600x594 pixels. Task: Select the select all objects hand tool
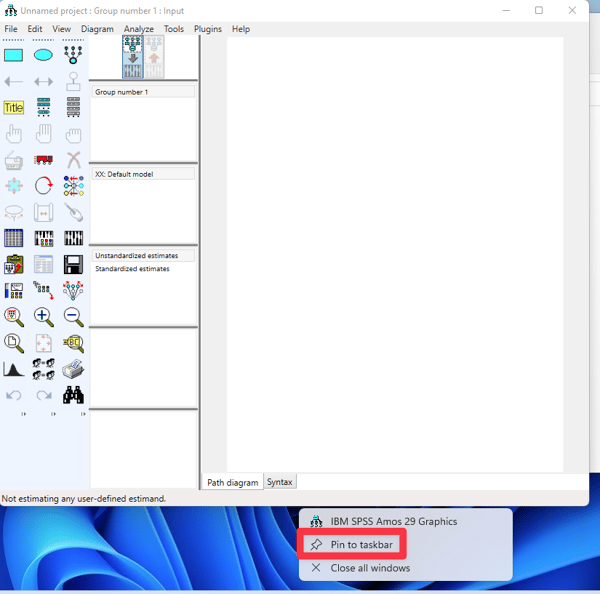43,134
